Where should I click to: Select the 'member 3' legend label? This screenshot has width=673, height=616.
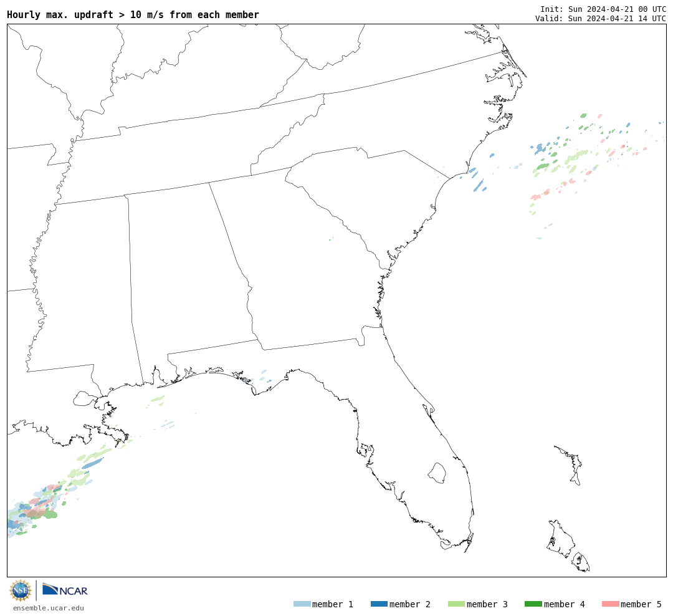487,604
